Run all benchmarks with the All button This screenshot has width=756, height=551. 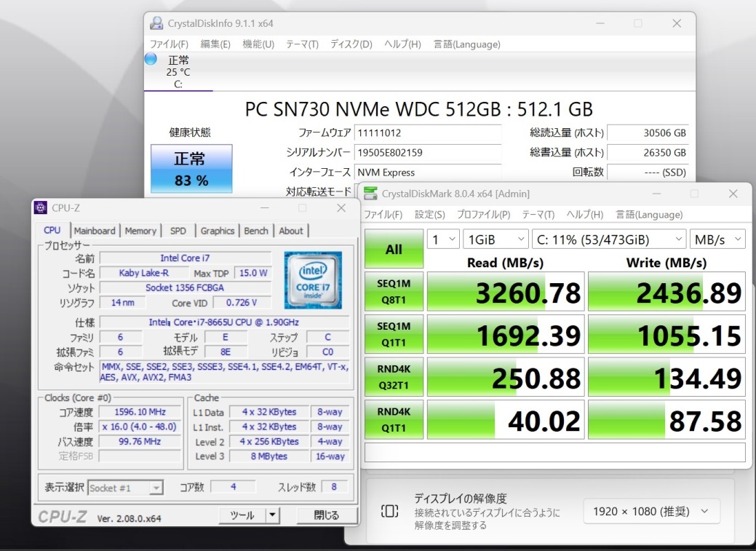[394, 250]
